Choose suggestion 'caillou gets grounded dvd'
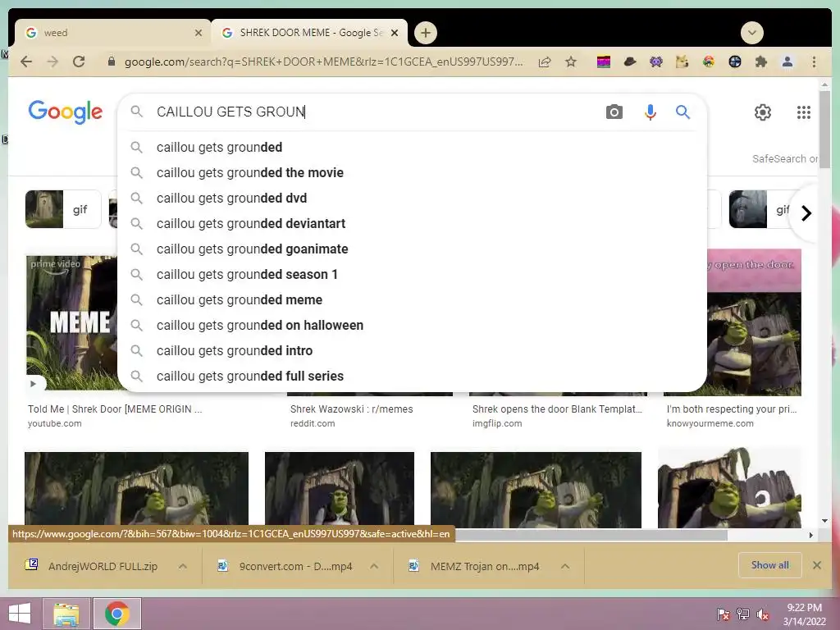The height and width of the screenshot is (630, 840). 412,199
